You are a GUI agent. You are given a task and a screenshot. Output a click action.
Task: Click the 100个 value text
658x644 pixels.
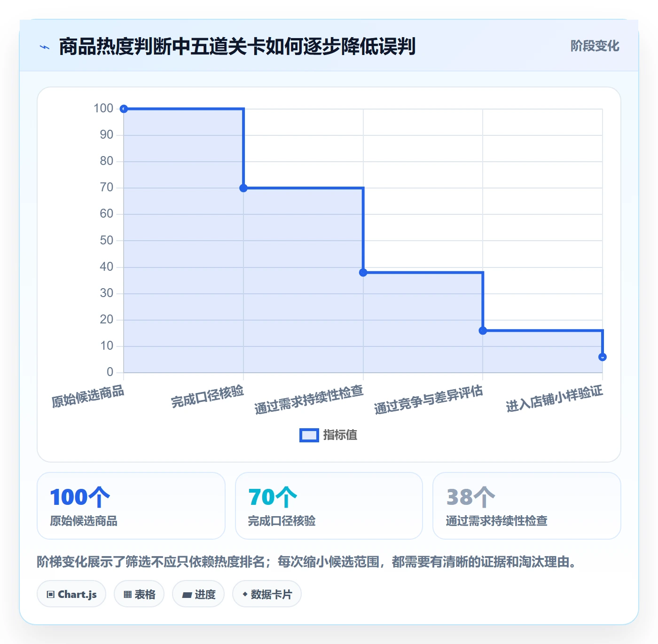[x=80, y=497]
